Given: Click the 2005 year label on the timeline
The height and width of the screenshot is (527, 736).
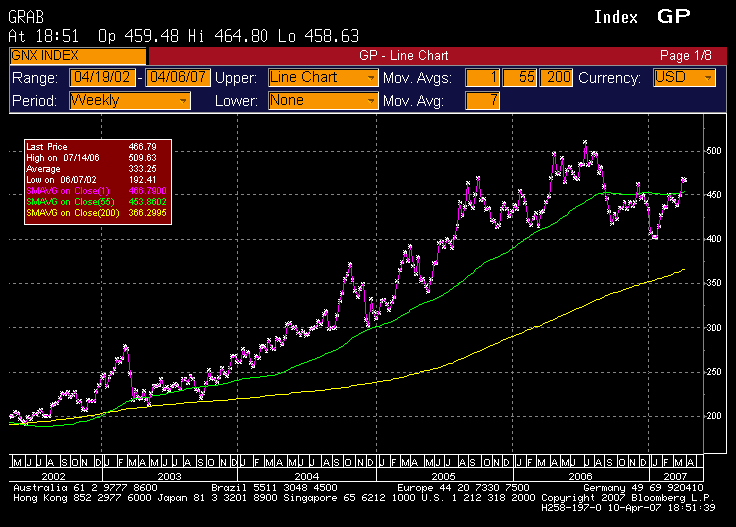Looking at the screenshot, I should click(444, 476).
